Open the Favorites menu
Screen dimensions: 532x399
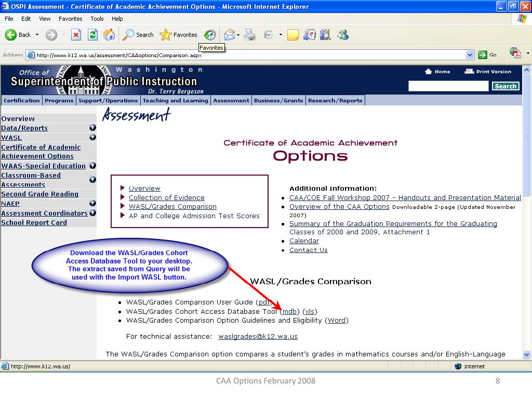[x=71, y=19]
